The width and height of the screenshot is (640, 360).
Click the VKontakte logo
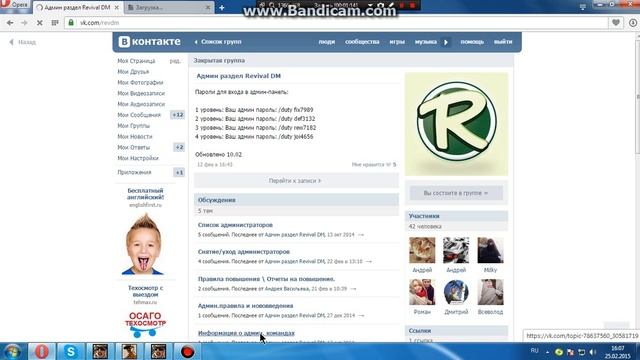click(x=149, y=42)
